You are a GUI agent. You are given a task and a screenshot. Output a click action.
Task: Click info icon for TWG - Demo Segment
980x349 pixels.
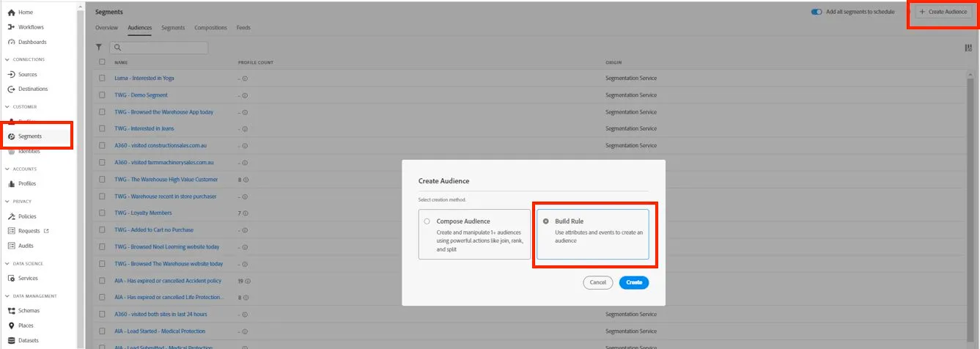click(245, 95)
